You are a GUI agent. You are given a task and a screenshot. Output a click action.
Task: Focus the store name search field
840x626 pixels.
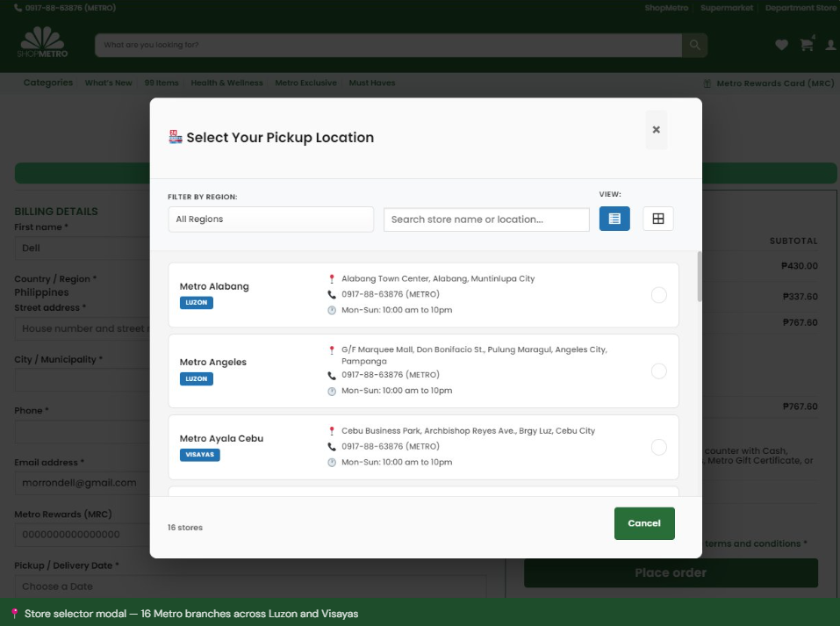point(486,219)
